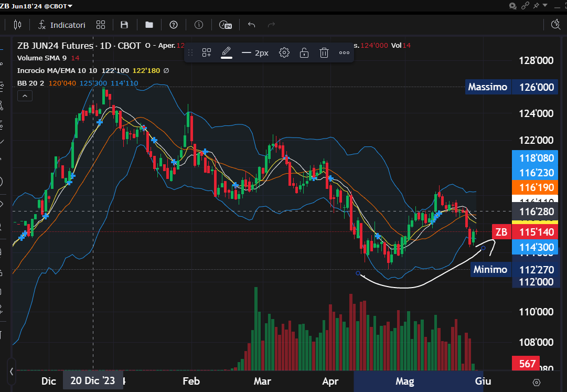The image size is (567, 392).
Task: Redo the last chart action
Action: coord(271,25)
